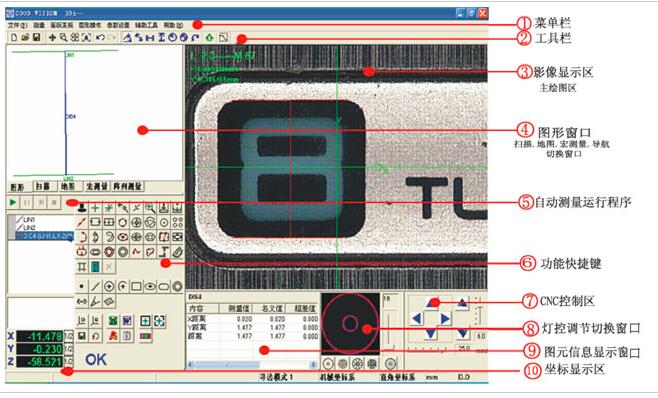Click the undo arrow icon in toolbar
This screenshot has width=658, height=398.
(100, 37)
